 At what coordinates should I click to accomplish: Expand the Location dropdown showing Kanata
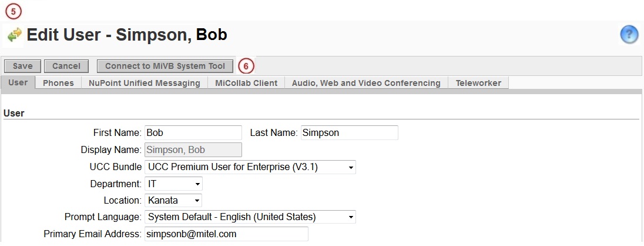click(173, 200)
